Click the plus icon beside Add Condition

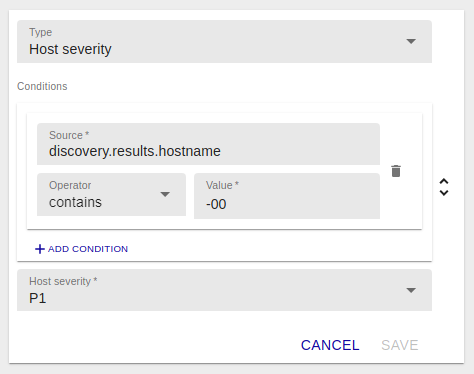(40, 249)
